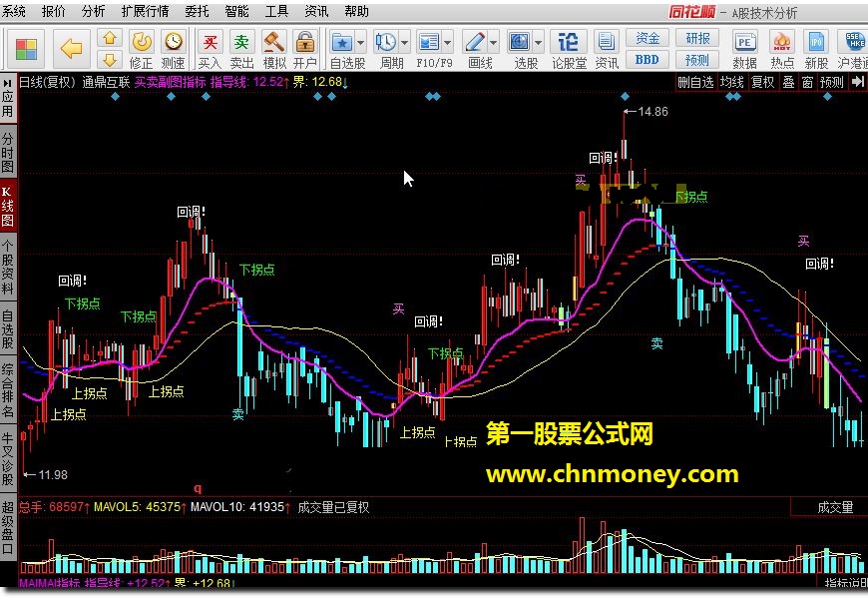Open the 沪港通 SSE HKE icon
The height and width of the screenshot is (598, 868).
tap(852, 49)
